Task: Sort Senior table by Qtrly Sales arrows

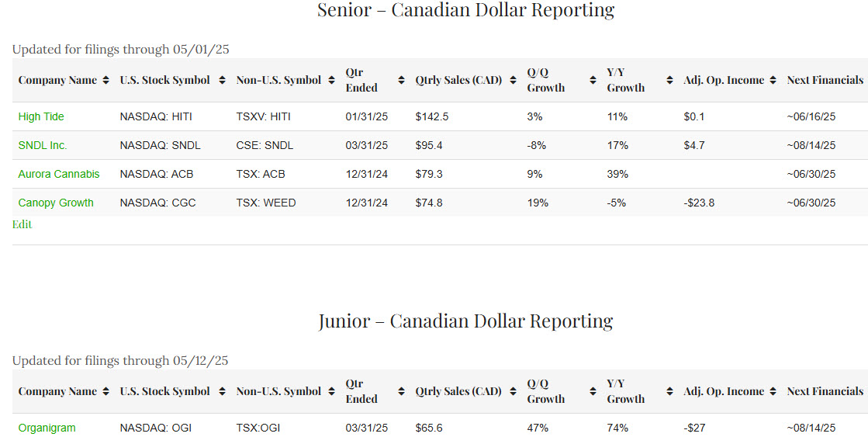Action: [x=513, y=80]
